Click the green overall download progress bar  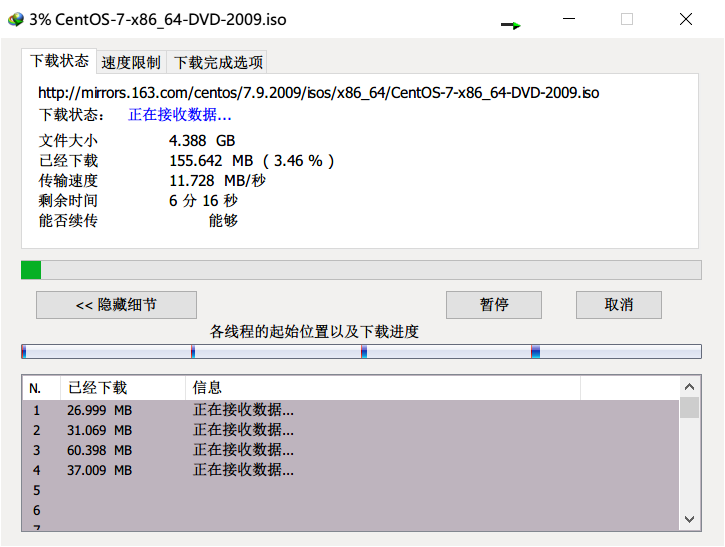(x=361, y=270)
